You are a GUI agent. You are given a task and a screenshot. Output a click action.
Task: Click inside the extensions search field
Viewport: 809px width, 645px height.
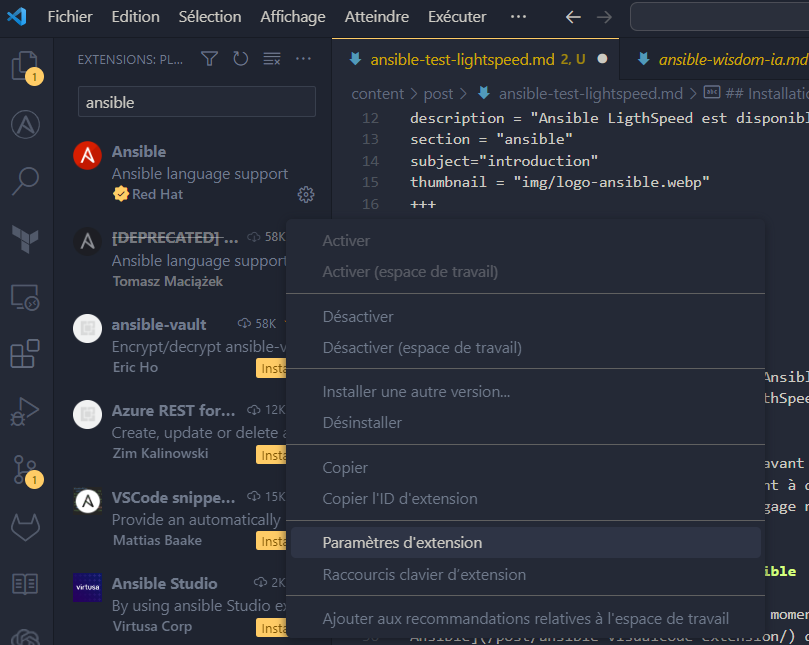pyautogui.click(x=196, y=102)
